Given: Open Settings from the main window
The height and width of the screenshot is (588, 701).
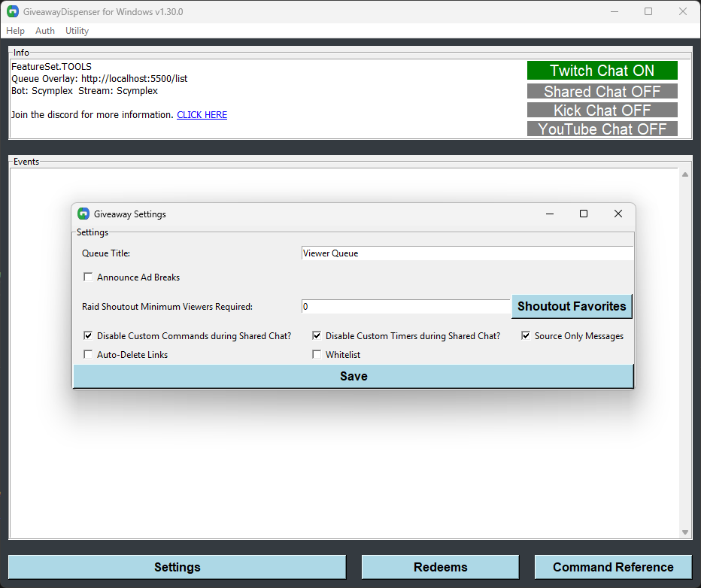Looking at the screenshot, I should click(x=177, y=567).
